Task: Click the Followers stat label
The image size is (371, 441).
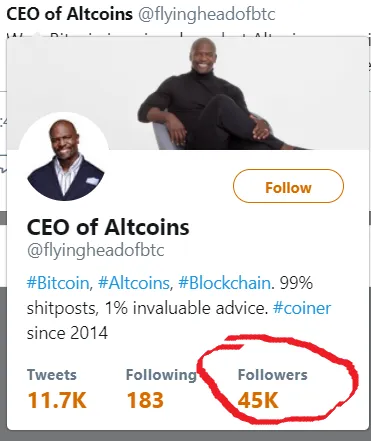Action: 273,375
